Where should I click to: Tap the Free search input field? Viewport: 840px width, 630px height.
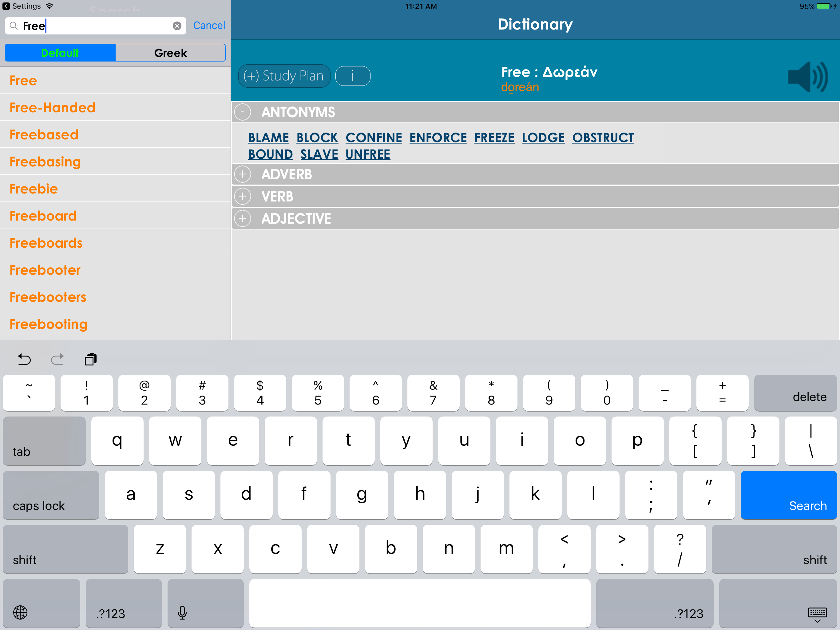click(95, 26)
